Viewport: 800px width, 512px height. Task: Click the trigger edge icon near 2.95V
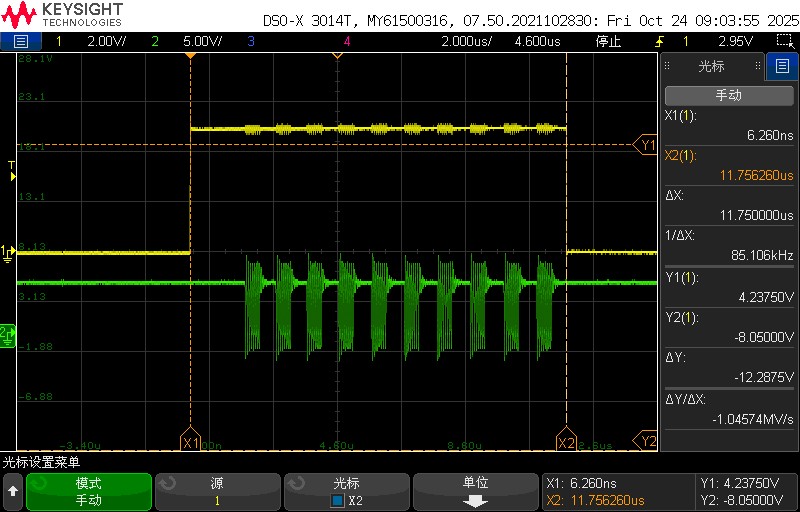point(659,41)
